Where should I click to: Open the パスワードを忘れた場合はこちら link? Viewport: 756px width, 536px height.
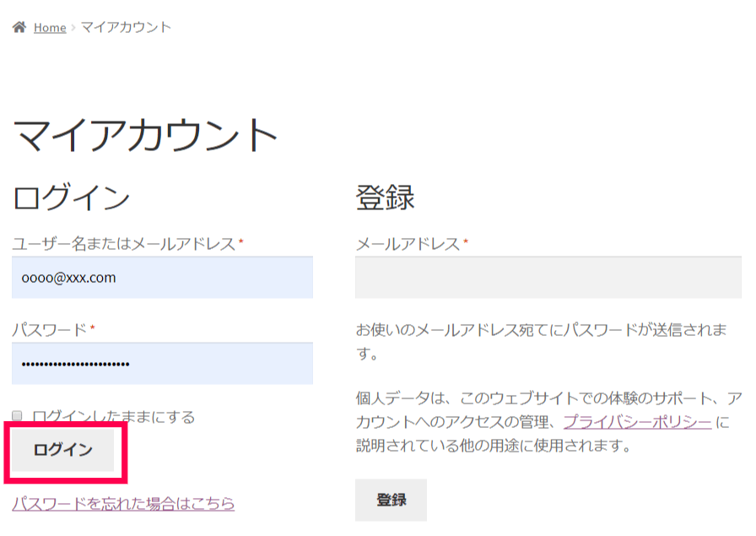point(123,503)
